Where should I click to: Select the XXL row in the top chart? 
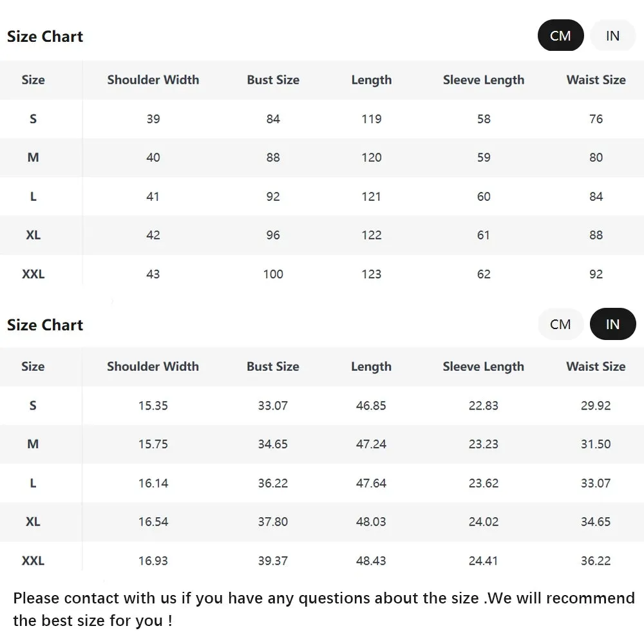tap(322, 274)
